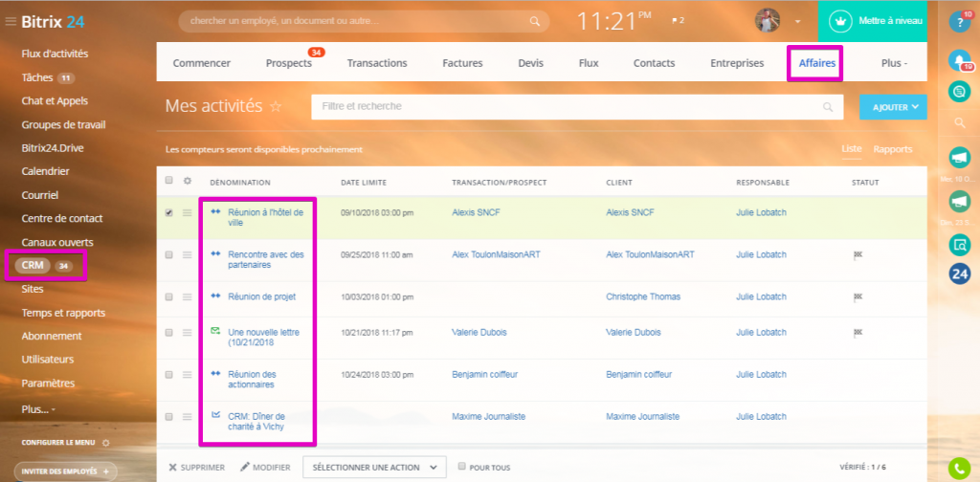980x482 pixels.
Task: Open the Benjamin coiffeur client link
Action: tap(638, 375)
